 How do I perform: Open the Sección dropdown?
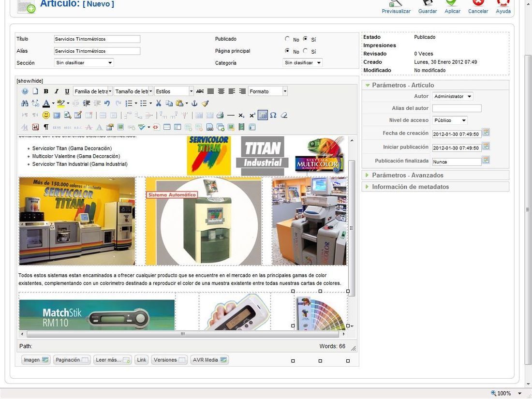(x=84, y=63)
